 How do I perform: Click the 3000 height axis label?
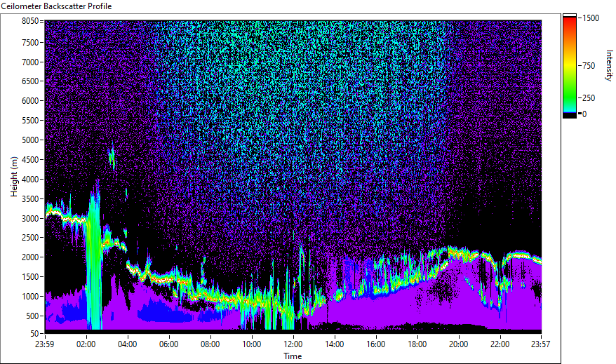(30, 219)
